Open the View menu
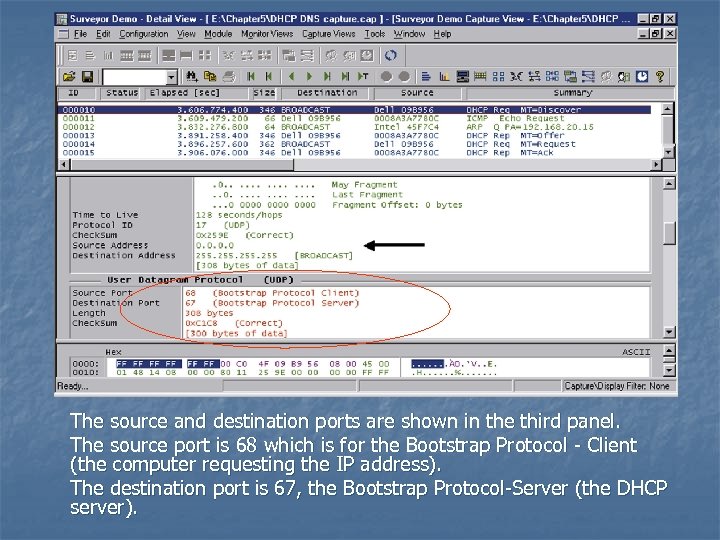The image size is (720, 540). [x=186, y=34]
